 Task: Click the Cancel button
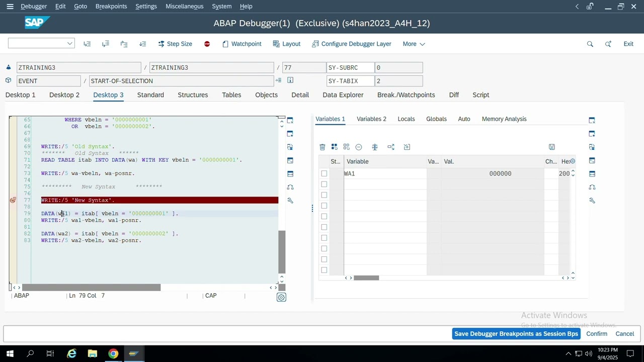[625, 334]
